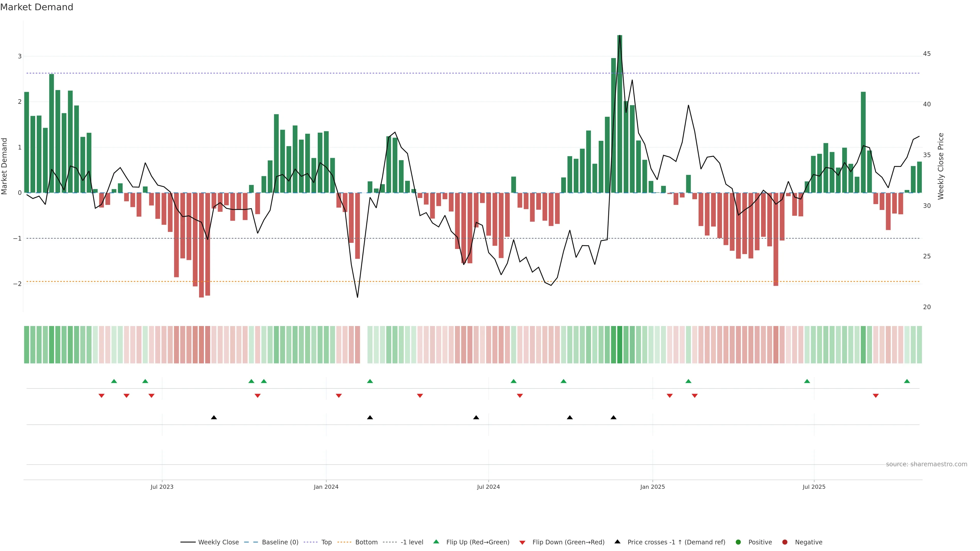Toggle the -1 level legend entry
The height and width of the screenshot is (551, 980).
coord(412,542)
